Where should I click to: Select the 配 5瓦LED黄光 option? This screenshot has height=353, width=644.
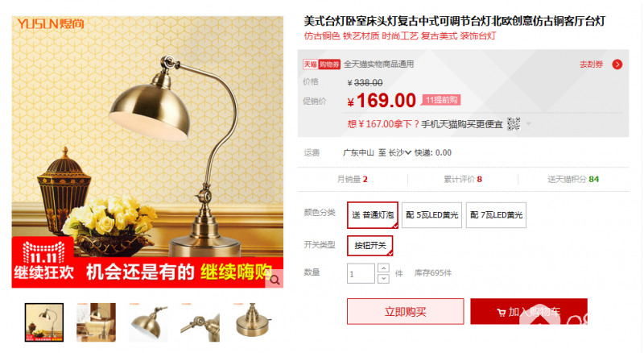click(x=431, y=214)
